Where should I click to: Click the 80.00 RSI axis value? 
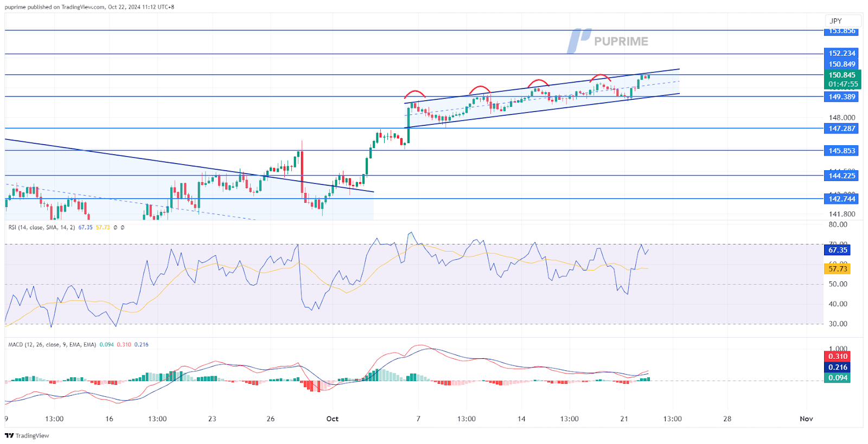[x=838, y=224]
